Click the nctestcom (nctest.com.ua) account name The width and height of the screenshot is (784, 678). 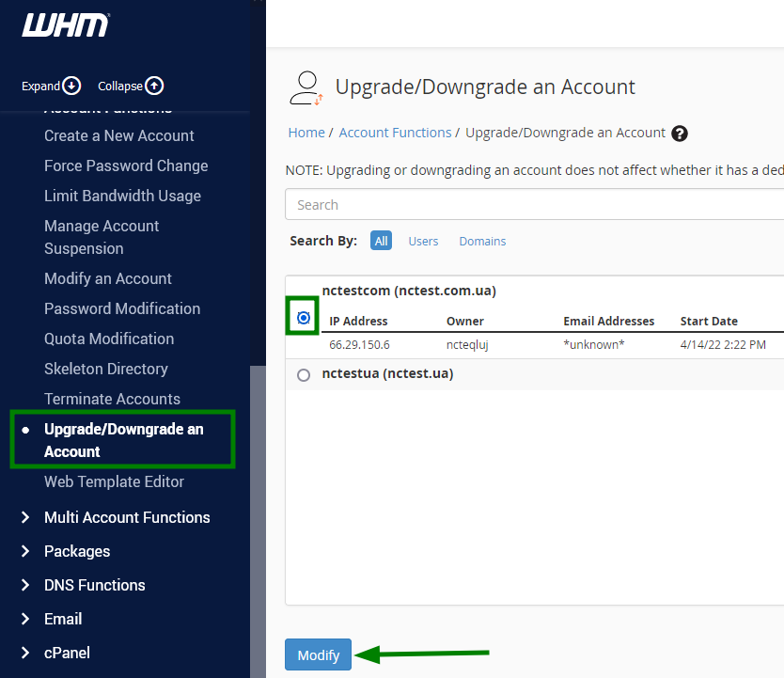(x=409, y=291)
